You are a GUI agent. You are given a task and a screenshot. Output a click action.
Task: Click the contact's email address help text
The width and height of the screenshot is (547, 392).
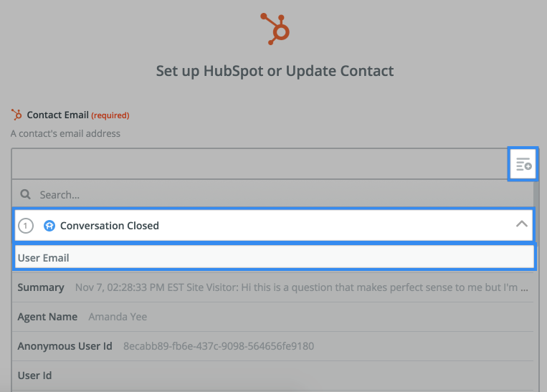[65, 133]
